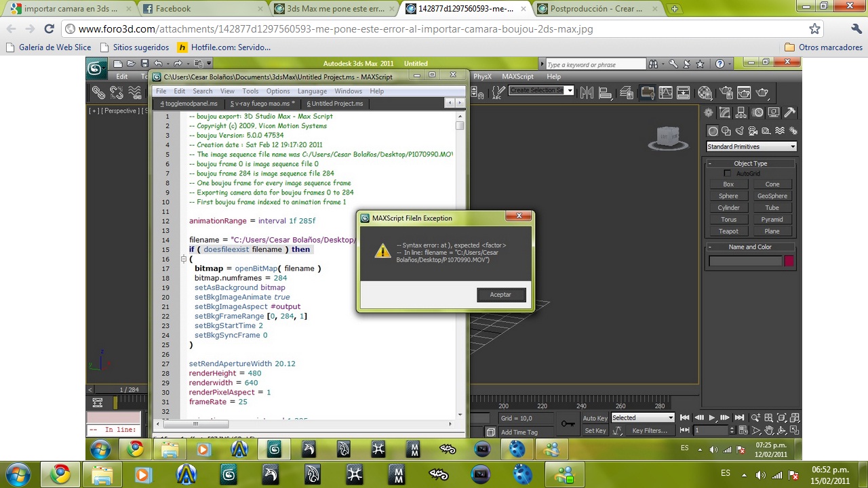The width and height of the screenshot is (868, 488).
Task: Select the Helpers category icon
Action: [766, 131]
